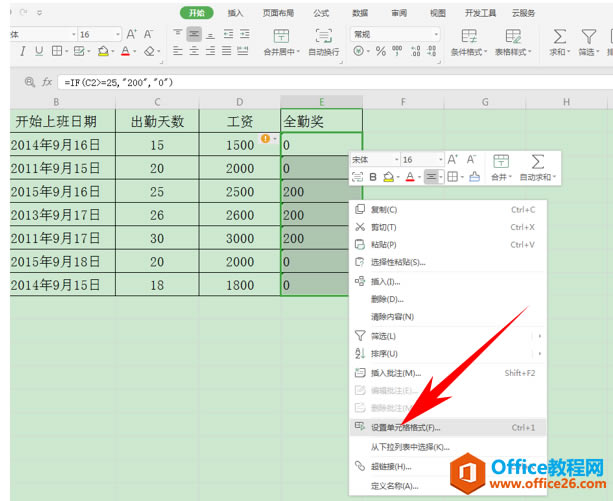Select 粘贴(P) in the context menu
Image resolution: width=613 pixels, height=501 pixels.
tap(447, 245)
